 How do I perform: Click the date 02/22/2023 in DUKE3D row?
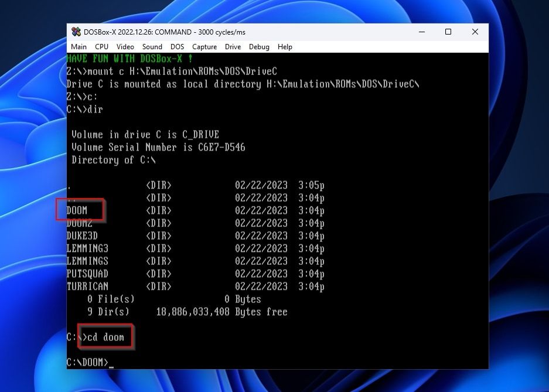point(261,236)
